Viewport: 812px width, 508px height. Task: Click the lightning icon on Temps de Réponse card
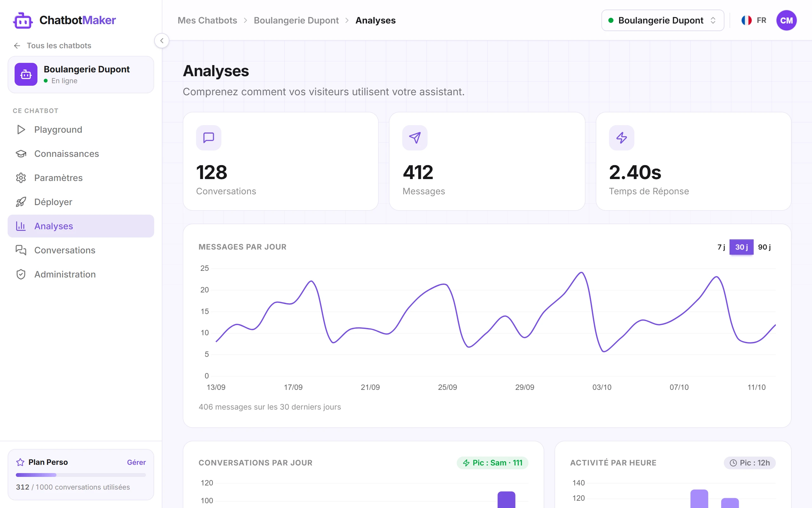[621, 138]
